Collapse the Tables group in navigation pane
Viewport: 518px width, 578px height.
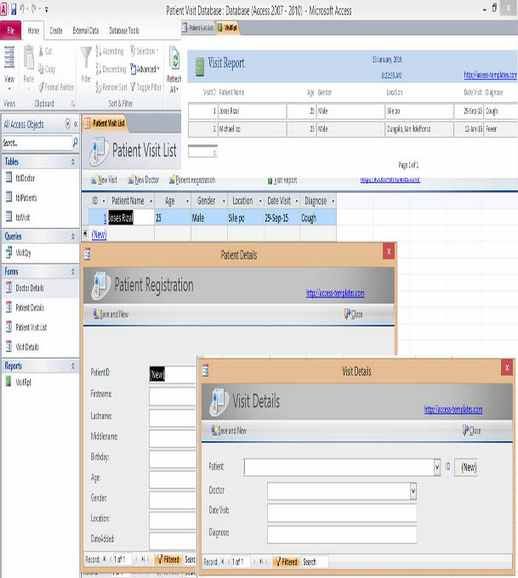pyautogui.click(x=73, y=161)
